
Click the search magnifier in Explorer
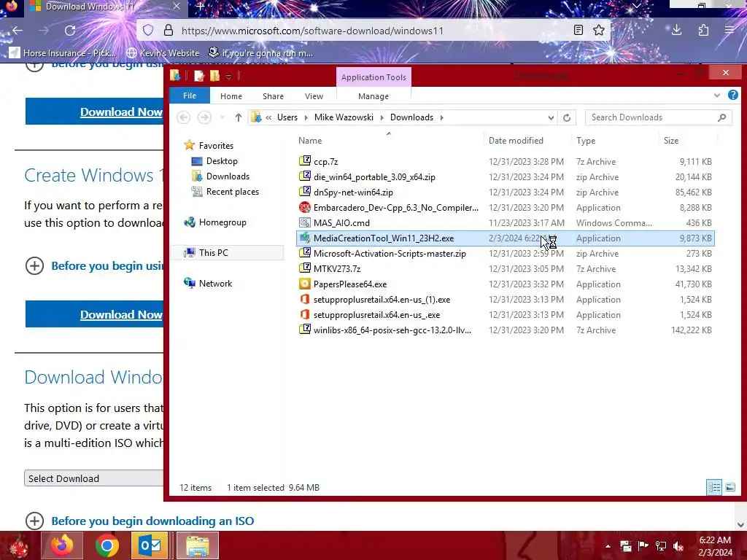pyautogui.click(x=721, y=117)
